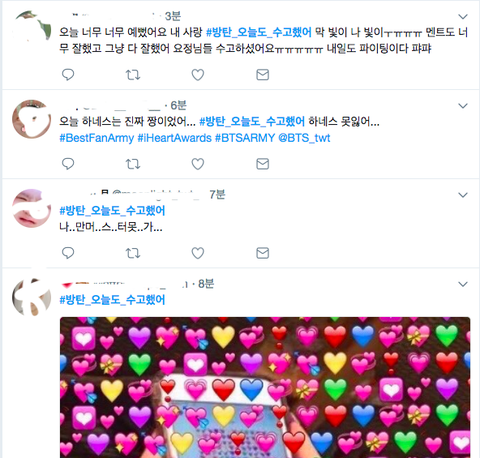Share the 3분 tweet via message envelope
Screen dimensions: 480x458
[x=263, y=75]
